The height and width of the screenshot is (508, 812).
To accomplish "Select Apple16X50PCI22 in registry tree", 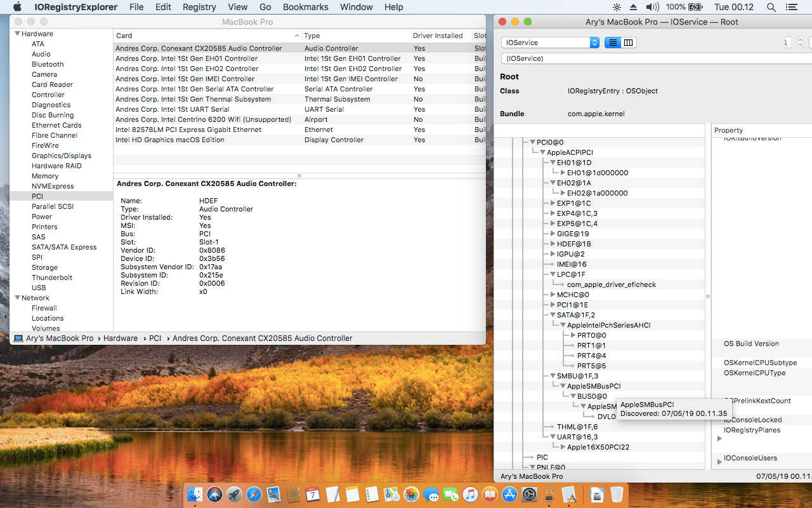I will click(598, 447).
